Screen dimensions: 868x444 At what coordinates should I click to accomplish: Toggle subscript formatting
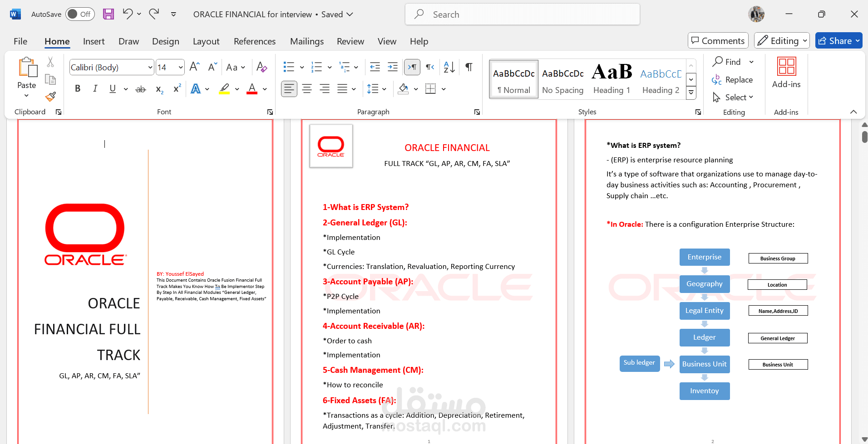(159, 89)
